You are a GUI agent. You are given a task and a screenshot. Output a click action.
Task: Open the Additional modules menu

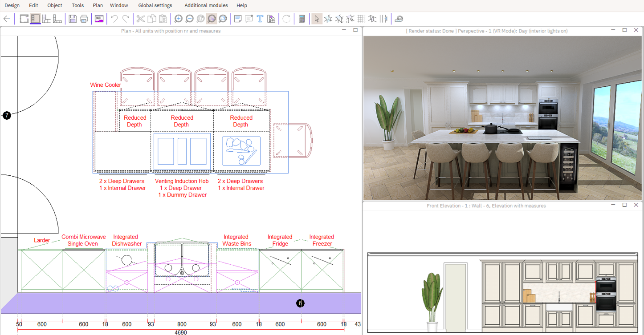pyautogui.click(x=206, y=5)
